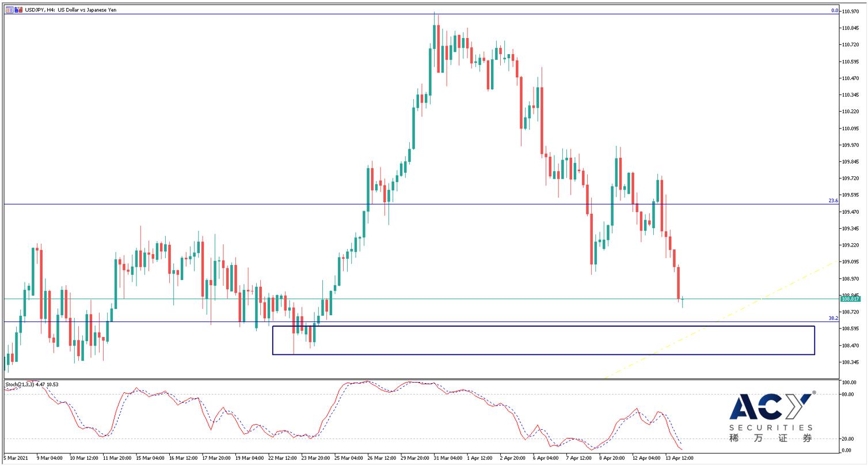Click the chart title 'USDJPY, H4: US Dollar vs Japanese Yen'
The image size is (868, 469).
(70, 10)
